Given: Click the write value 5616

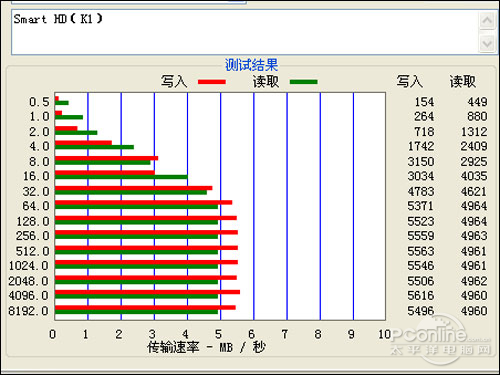Looking at the screenshot, I should [x=421, y=296].
